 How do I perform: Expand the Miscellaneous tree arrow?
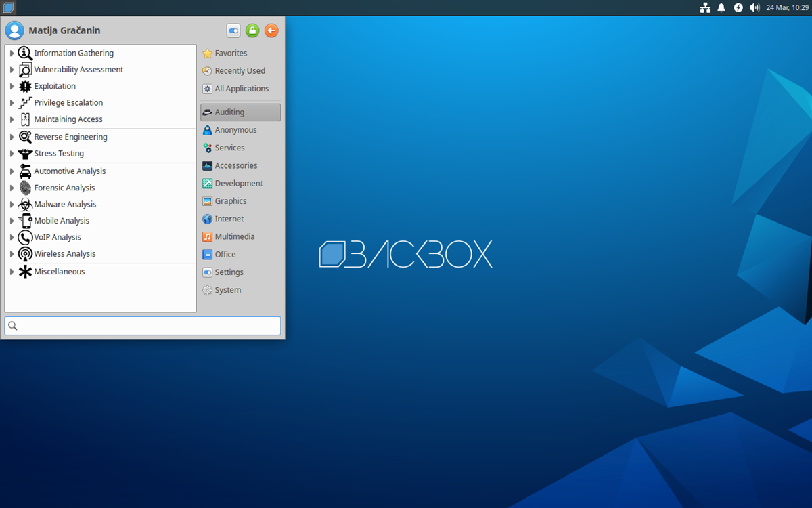[x=12, y=272]
